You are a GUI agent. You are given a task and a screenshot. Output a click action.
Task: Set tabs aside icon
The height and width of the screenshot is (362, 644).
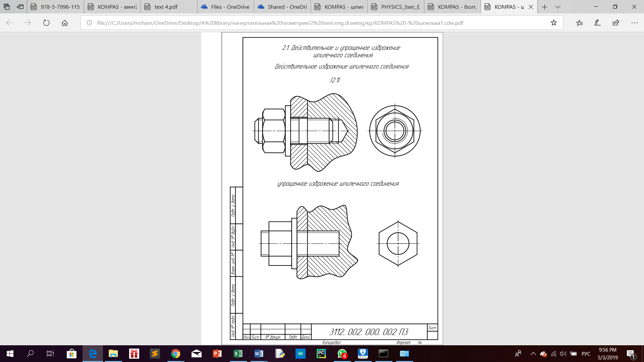[x=20, y=7]
